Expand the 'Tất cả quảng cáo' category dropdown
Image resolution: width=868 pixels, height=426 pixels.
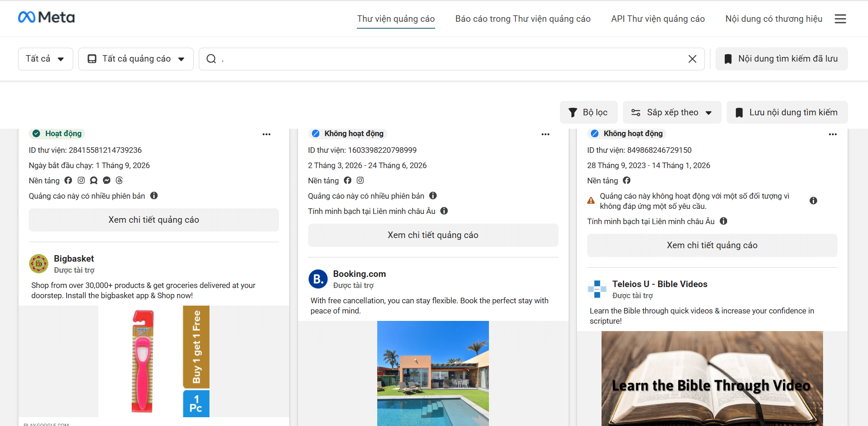pos(136,59)
